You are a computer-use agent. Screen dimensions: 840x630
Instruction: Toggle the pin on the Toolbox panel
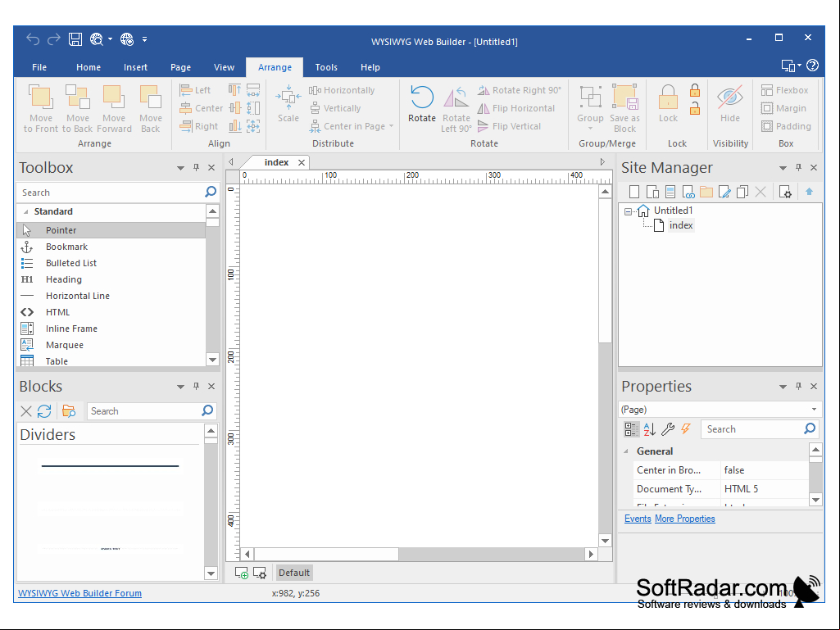196,168
